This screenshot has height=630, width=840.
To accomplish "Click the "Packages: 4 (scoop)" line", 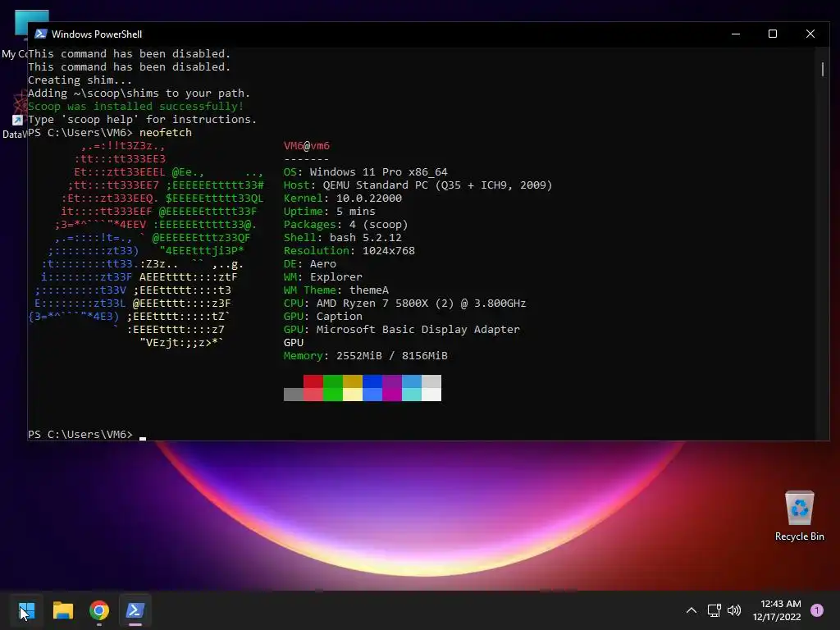I will (x=345, y=225).
